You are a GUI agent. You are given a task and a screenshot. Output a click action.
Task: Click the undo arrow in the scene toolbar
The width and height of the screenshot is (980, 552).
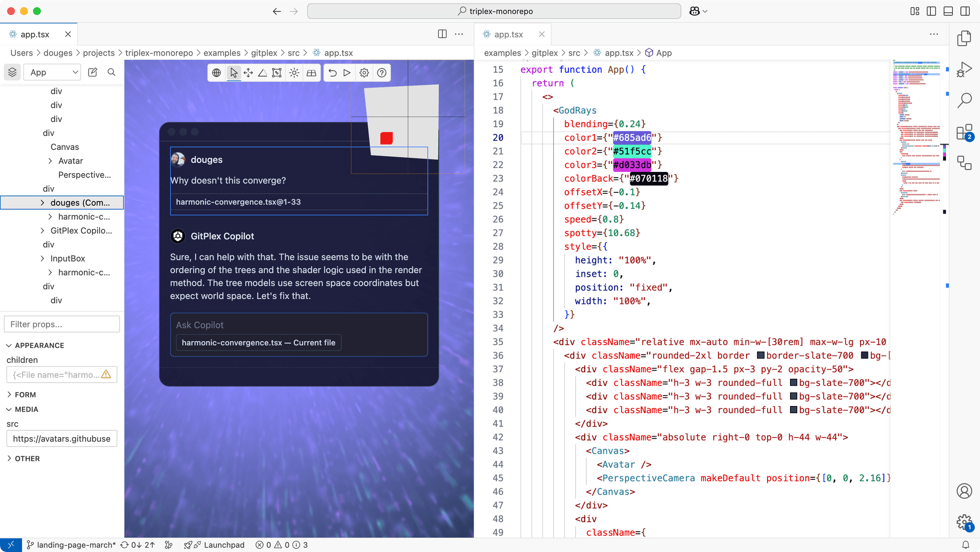(x=333, y=72)
